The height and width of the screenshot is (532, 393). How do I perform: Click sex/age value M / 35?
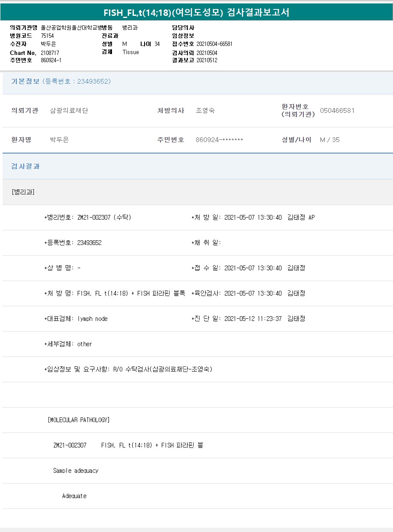tap(330, 139)
